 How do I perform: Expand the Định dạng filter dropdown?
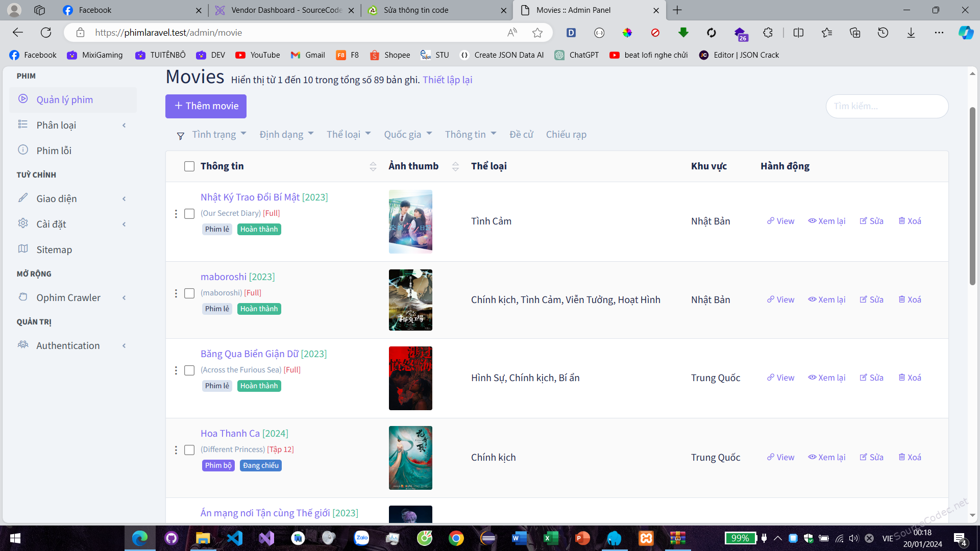(286, 135)
